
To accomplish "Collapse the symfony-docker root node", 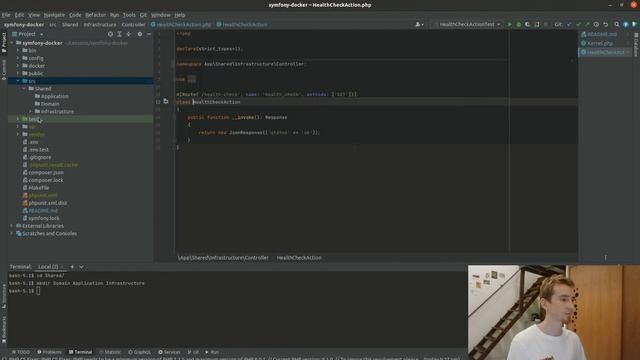I will tap(12, 43).
